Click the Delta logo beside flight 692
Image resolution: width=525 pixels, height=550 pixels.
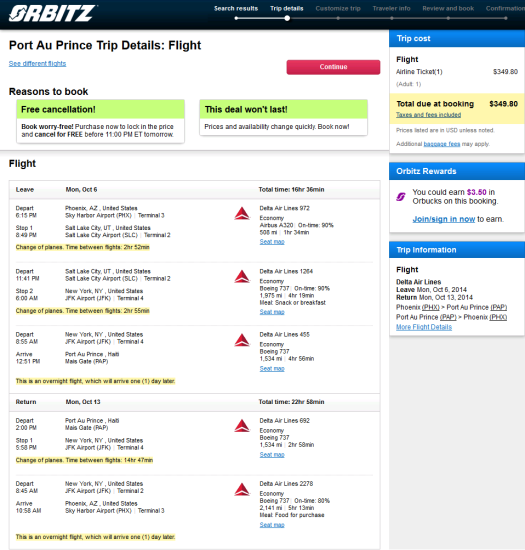click(242, 426)
